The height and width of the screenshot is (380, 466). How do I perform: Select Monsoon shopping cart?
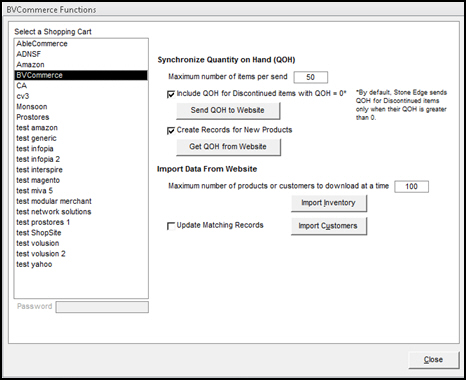[81, 107]
